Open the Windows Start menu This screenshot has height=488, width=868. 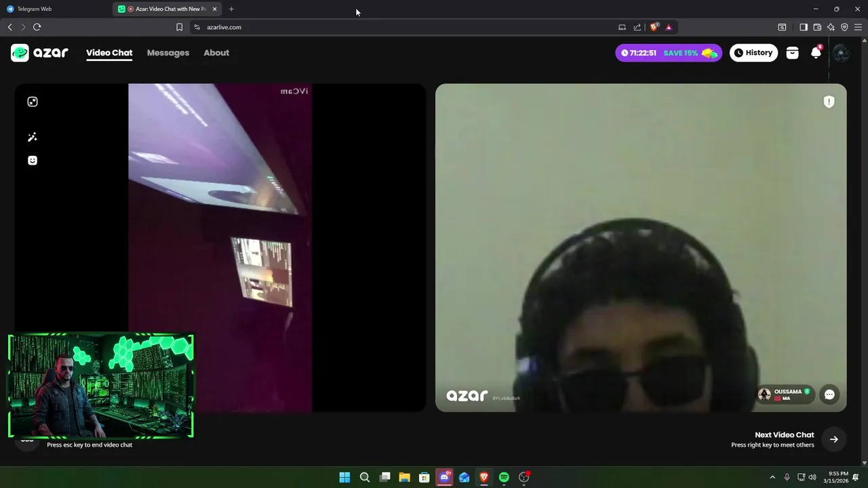(344, 477)
